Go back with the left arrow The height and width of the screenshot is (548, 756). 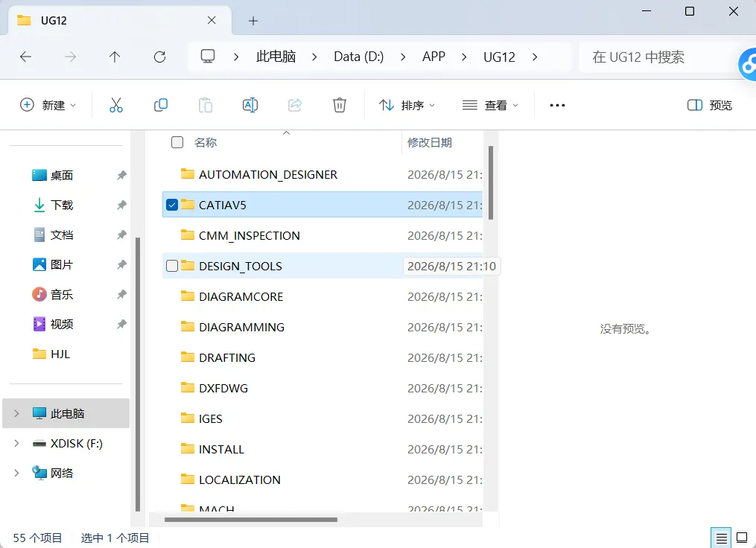25,57
